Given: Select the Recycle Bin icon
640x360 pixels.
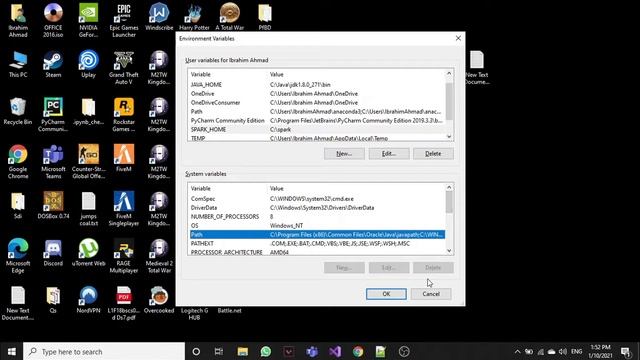Looking at the screenshot, I should coord(18,111).
